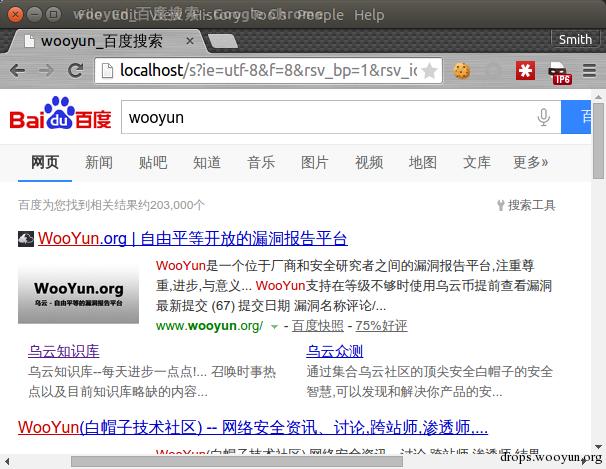Activate voice search microphone icon
This screenshot has height=469, width=606.
click(x=543, y=117)
